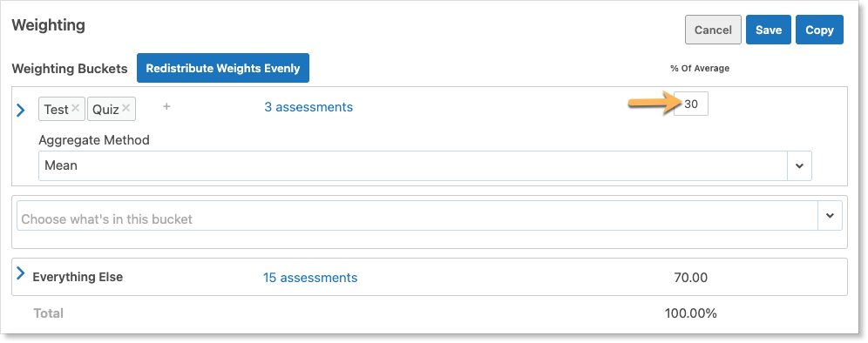
Task: Click the Test tag label
Action: [x=56, y=110]
